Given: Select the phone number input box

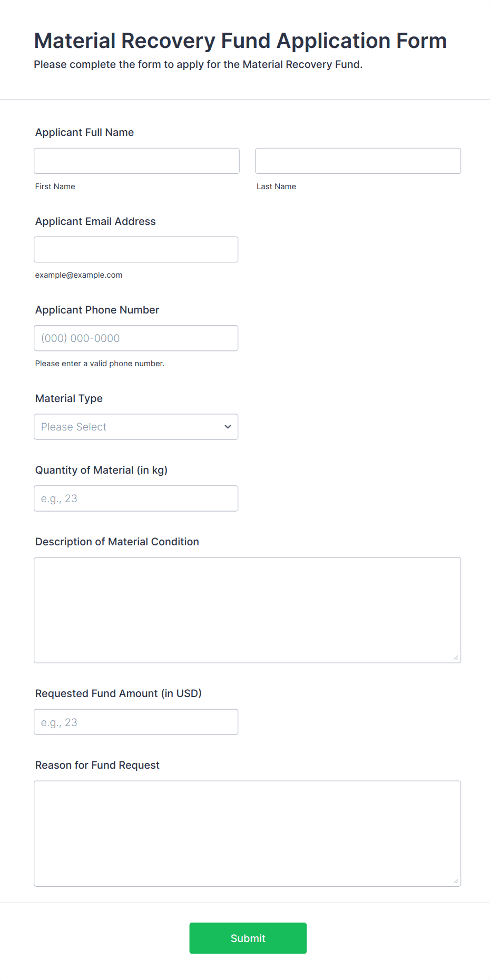Looking at the screenshot, I should point(136,338).
